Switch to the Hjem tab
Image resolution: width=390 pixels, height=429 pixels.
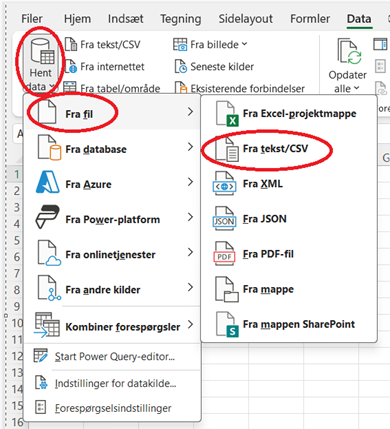coord(77,19)
